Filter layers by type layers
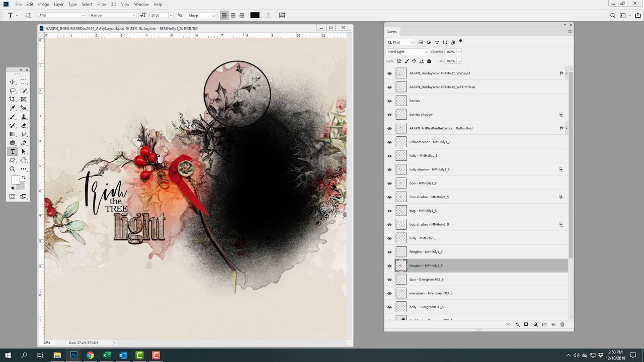The height and width of the screenshot is (362, 644). pyautogui.click(x=437, y=42)
